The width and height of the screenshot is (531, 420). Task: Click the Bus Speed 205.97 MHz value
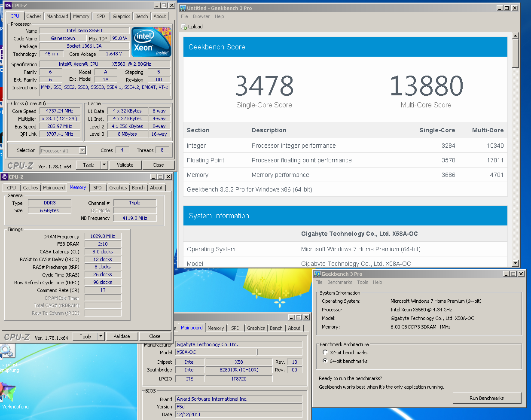tap(60, 126)
